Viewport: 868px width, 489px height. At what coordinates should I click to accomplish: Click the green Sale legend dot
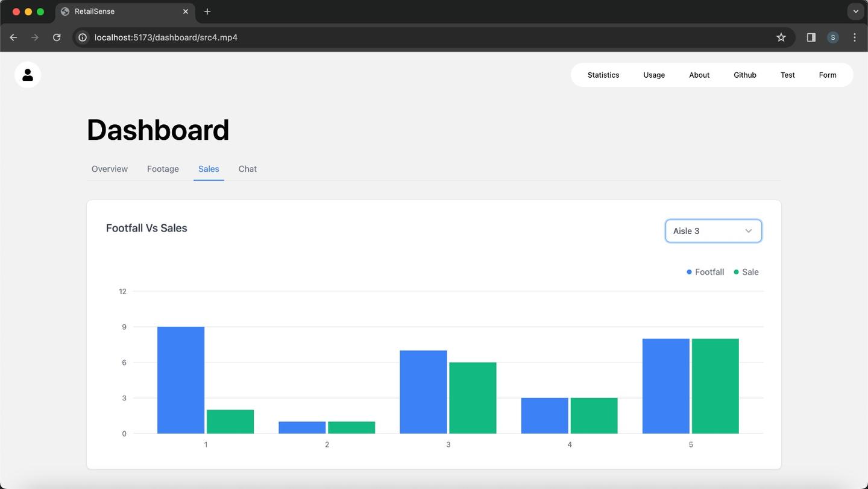pyautogui.click(x=736, y=272)
